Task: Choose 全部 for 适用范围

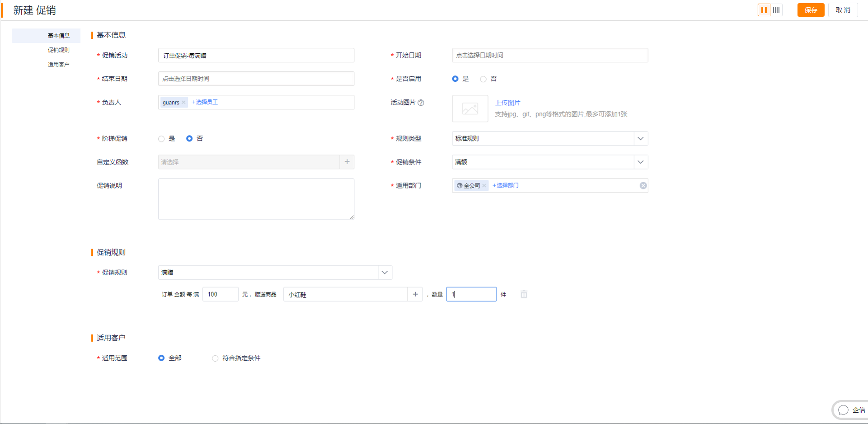Action: (x=161, y=358)
